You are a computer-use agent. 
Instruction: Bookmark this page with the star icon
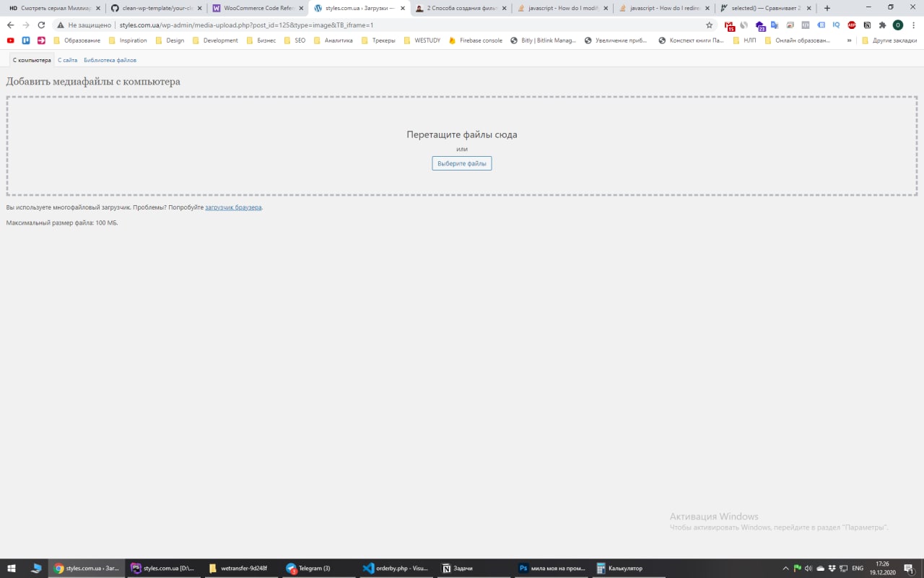[709, 25]
